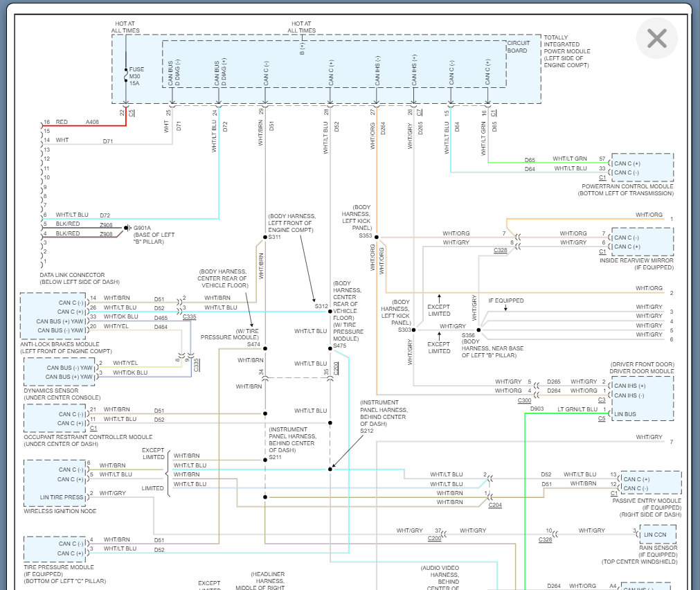700x590 pixels.
Task: Click the CIRCUIT BOARD label
Action: tap(519, 47)
